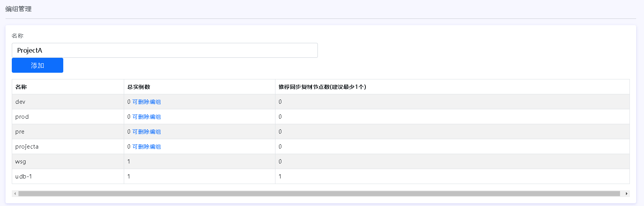Click 可删除编组 link in the projecta row
The height and width of the screenshot is (206, 644).
point(147,147)
